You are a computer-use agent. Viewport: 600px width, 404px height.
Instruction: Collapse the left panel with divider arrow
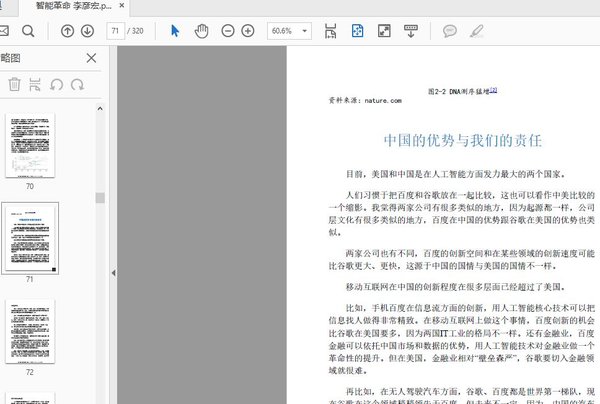(113, 272)
